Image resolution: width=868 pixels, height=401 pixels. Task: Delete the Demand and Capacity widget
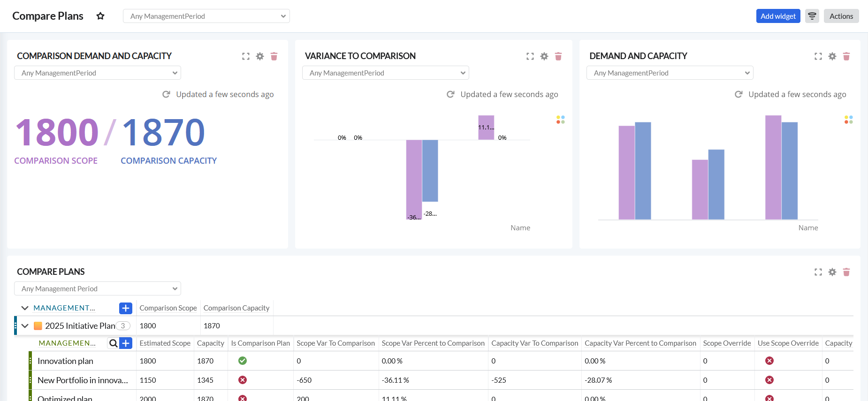point(846,56)
